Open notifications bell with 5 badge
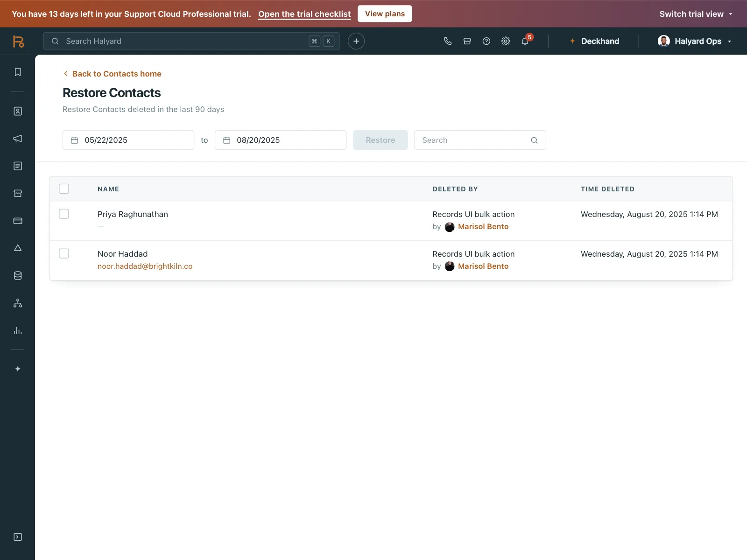 pos(526,41)
